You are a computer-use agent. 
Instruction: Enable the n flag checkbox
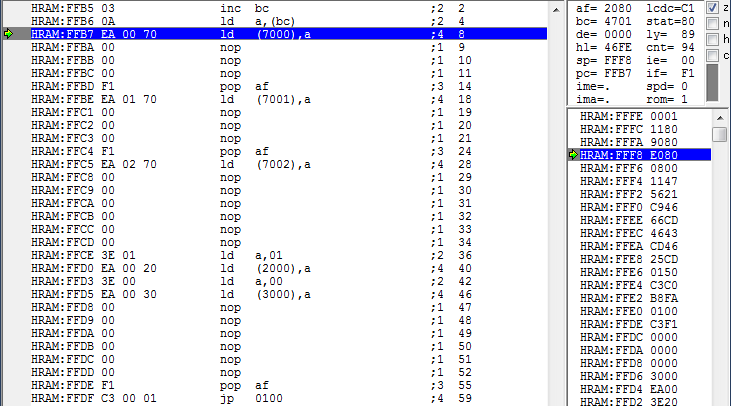(711, 23)
